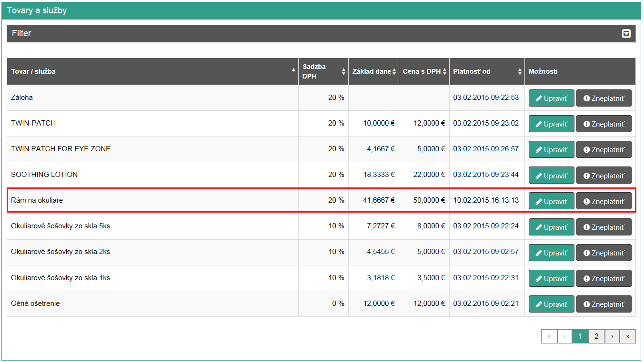Click price 50,0000 € cell

coord(424,200)
